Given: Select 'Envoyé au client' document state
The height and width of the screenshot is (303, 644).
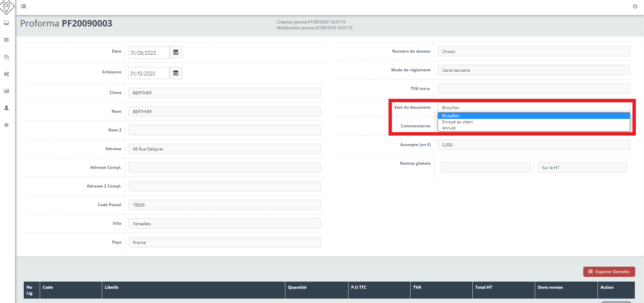Looking at the screenshot, I should click(x=457, y=122).
